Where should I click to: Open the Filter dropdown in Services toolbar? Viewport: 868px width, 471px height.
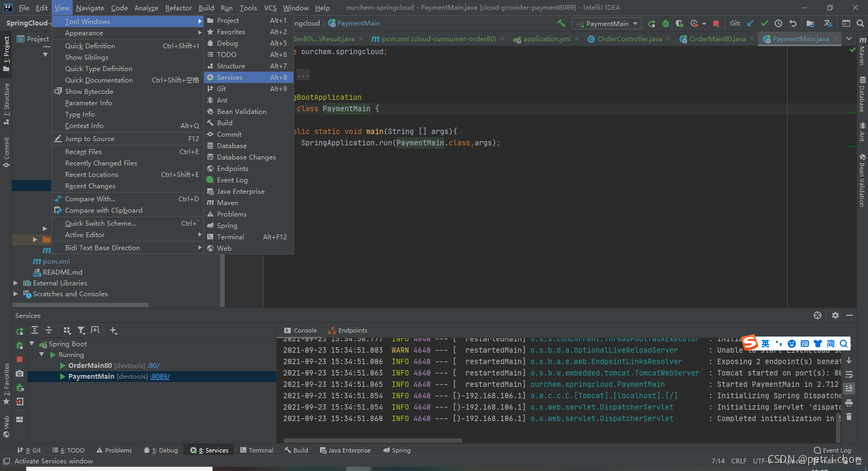click(81, 330)
